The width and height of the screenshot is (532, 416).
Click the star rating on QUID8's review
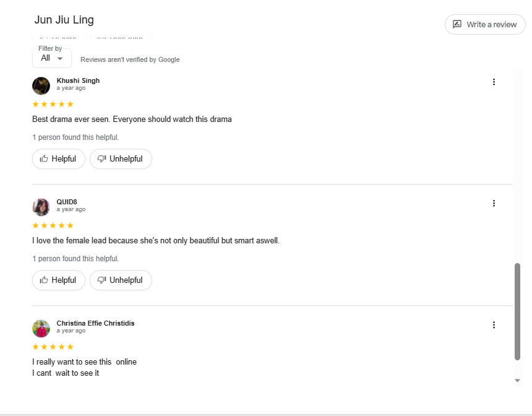pos(53,225)
